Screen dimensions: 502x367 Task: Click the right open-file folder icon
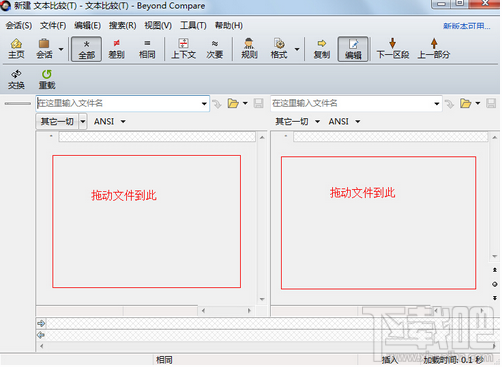click(465, 104)
